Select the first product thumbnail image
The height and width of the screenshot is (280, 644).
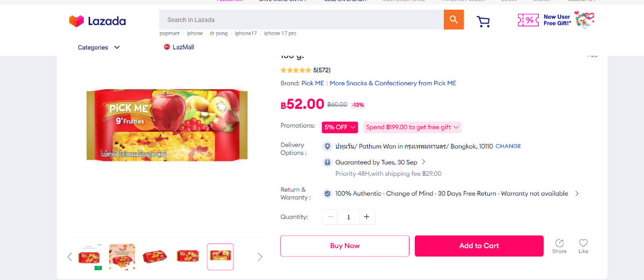(x=90, y=257)
